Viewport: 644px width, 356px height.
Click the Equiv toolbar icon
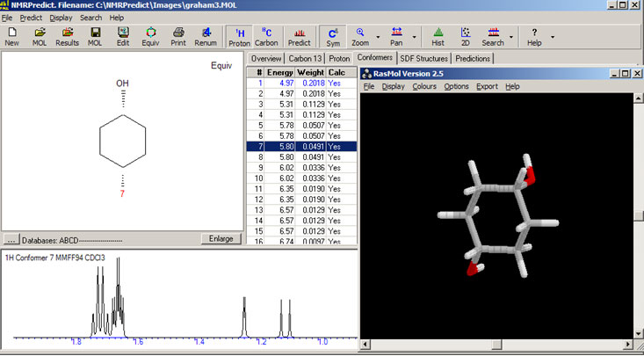click(150, 35)
